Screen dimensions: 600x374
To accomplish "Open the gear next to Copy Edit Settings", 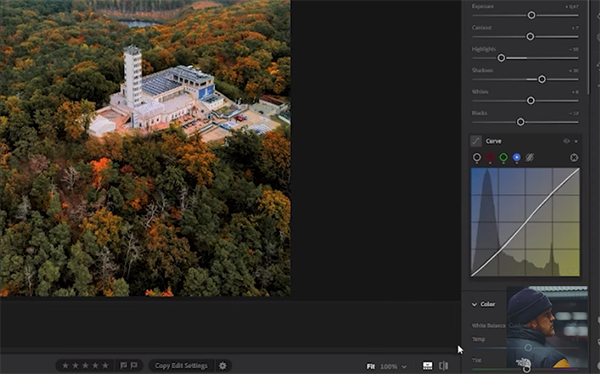I will (223, 366).
